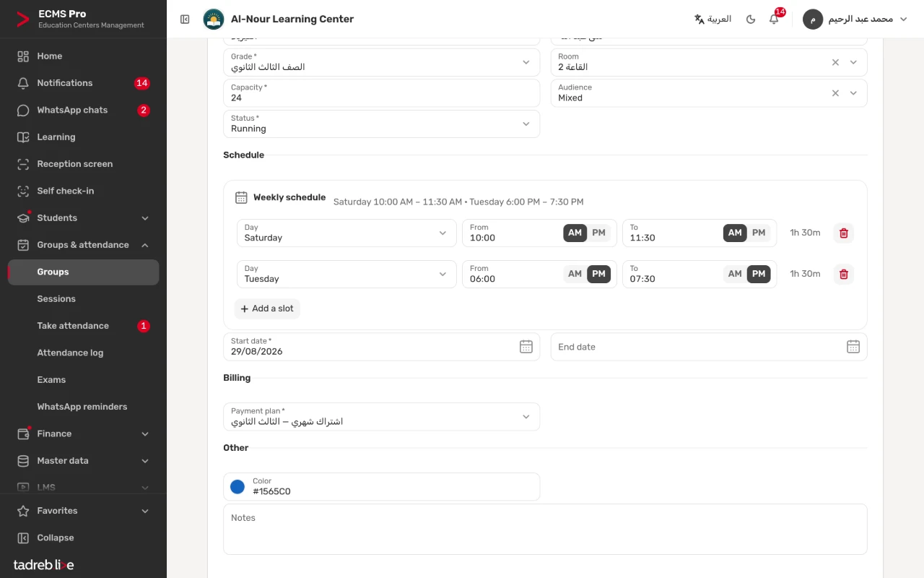The height and width of the screenshot is (578, 924).
Task: Click the Notes text area
Action: [545, 529]
